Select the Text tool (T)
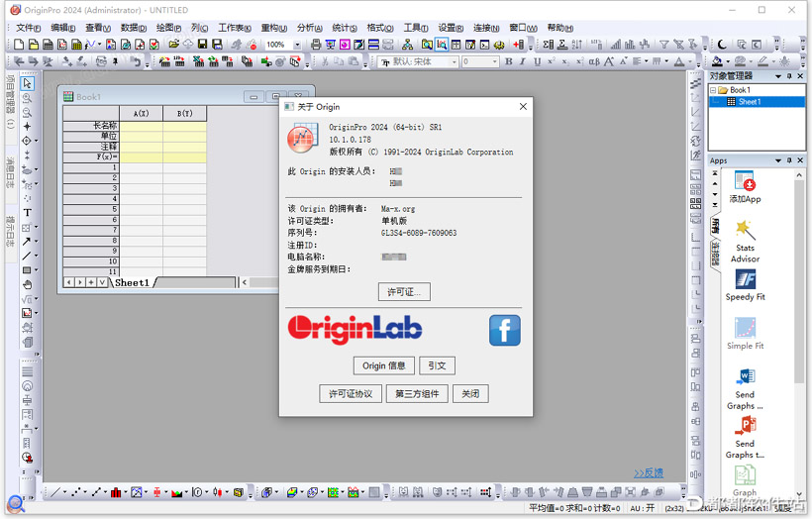Image resolution: width=812 pixels, height=519 pixels. pyautogui.click(x=28, y=212)
